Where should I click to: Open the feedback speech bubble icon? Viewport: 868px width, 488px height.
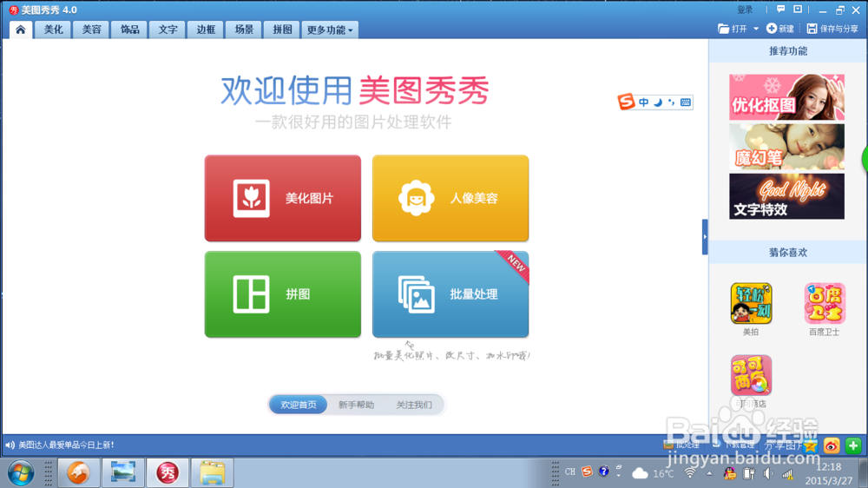[780, 10]
